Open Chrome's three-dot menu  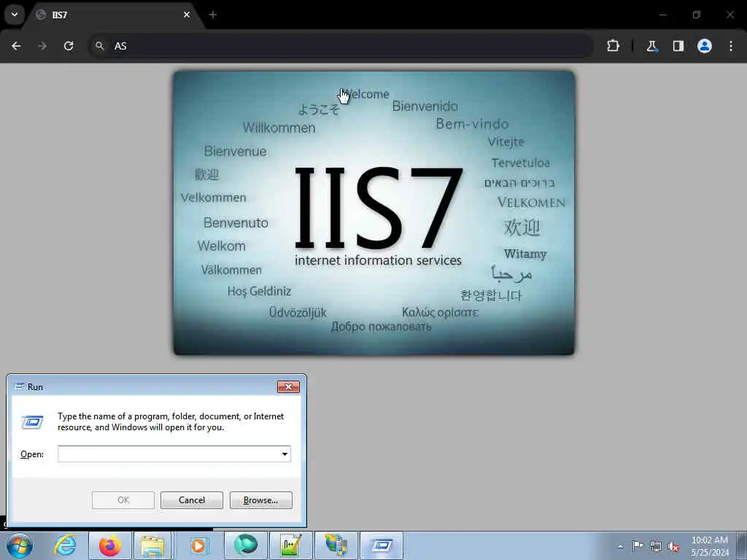[731, 46]
